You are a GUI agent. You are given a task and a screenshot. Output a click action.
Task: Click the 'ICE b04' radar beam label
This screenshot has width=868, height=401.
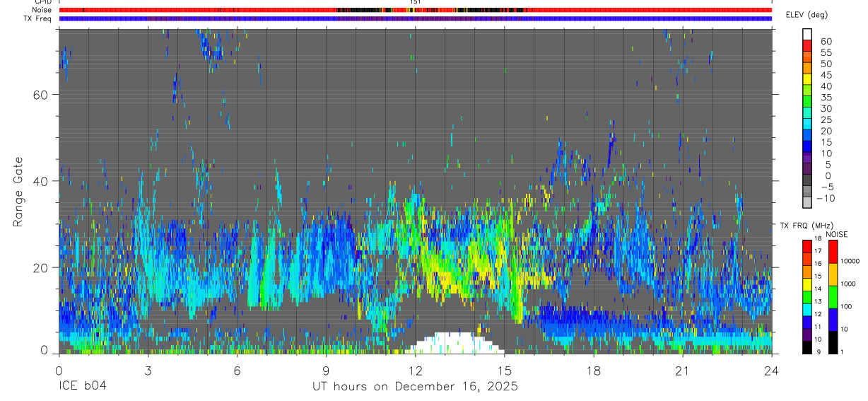83,386
